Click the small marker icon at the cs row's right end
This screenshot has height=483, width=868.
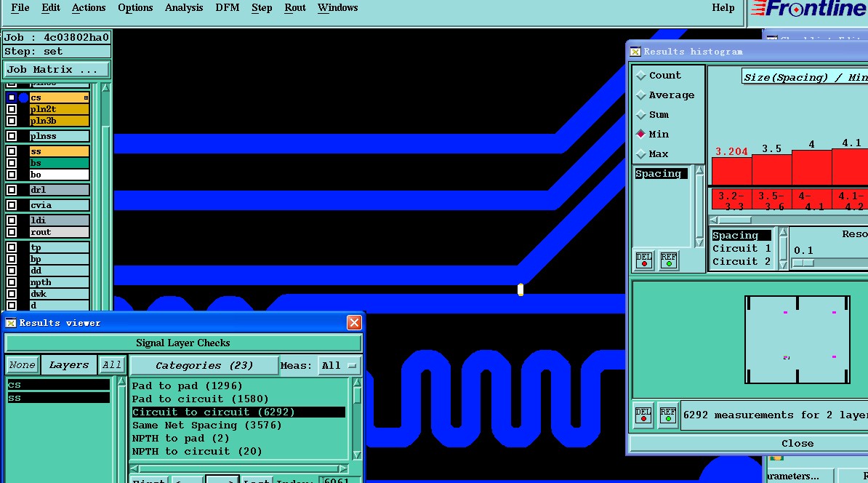click(86, 97)
